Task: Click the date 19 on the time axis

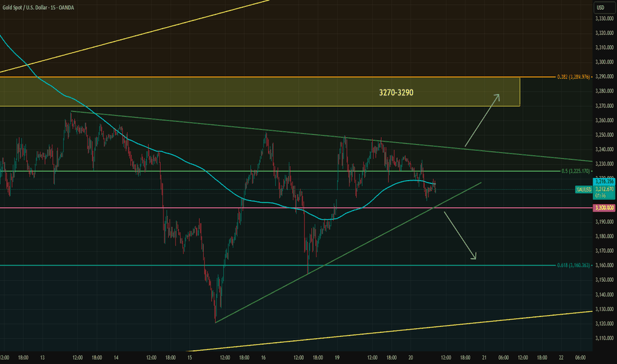Action: 337,357
